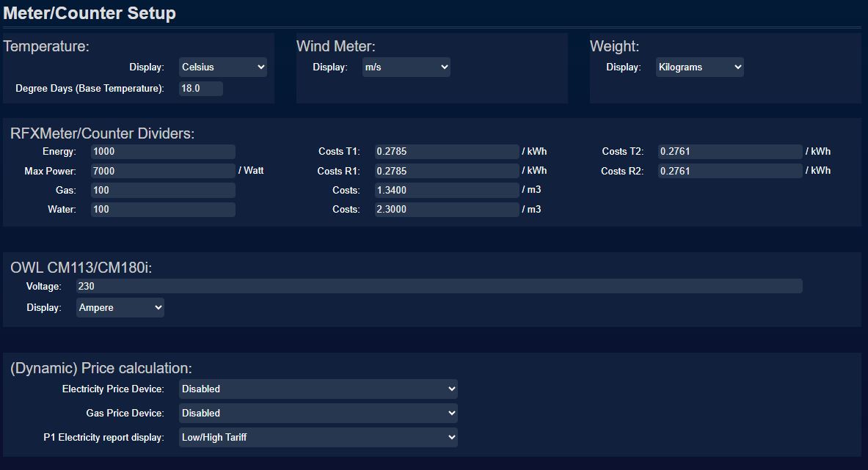Focus the Water divider input field
Viewport: 868px width, 470px height.
163,209
